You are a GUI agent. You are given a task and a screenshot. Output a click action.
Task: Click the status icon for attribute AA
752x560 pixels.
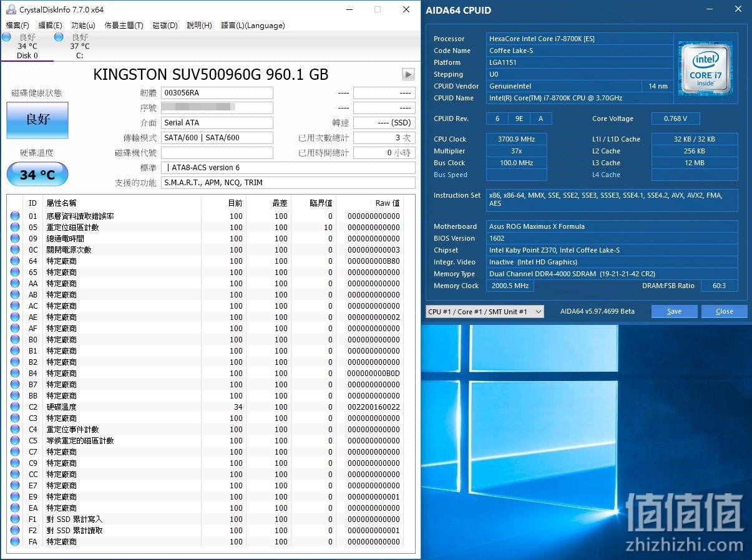(15, 283)
